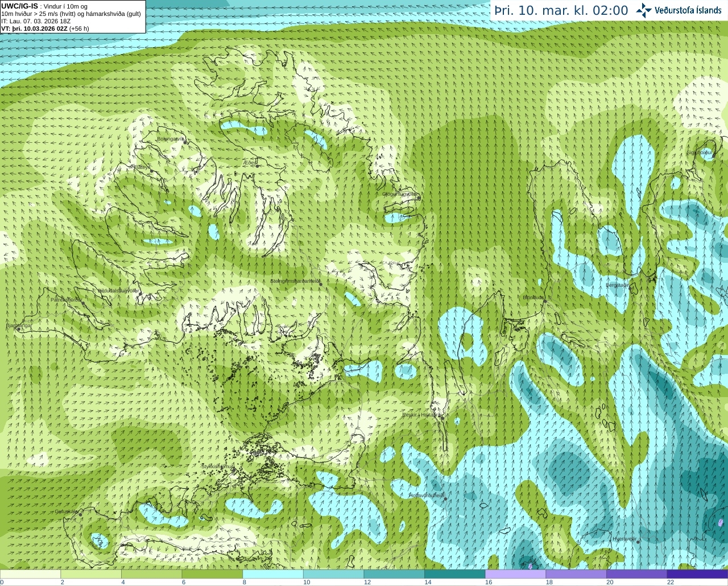
Task: Click the 'Veðurstofa Íslands' wordmark text
Action: (688, 10)
